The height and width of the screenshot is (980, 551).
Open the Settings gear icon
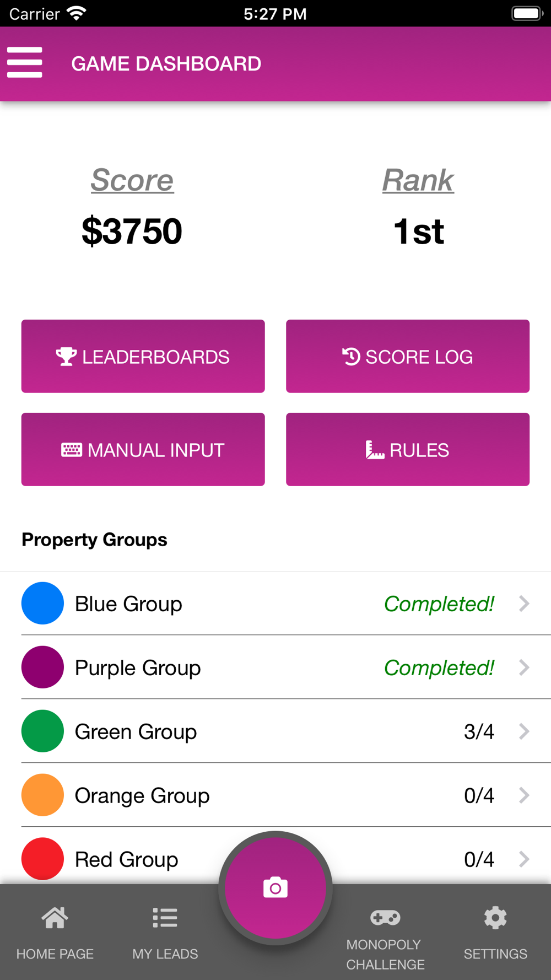coord(495,918)
